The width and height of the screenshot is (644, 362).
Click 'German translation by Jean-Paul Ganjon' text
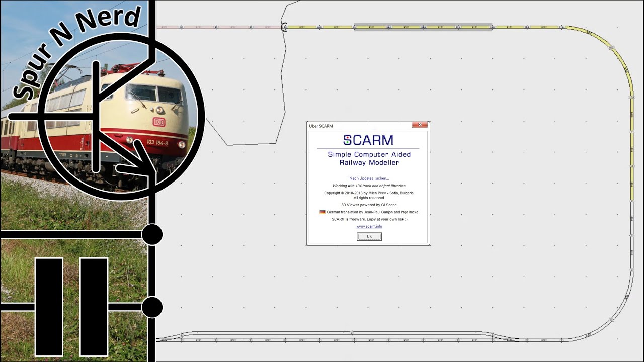click(373, 212)
